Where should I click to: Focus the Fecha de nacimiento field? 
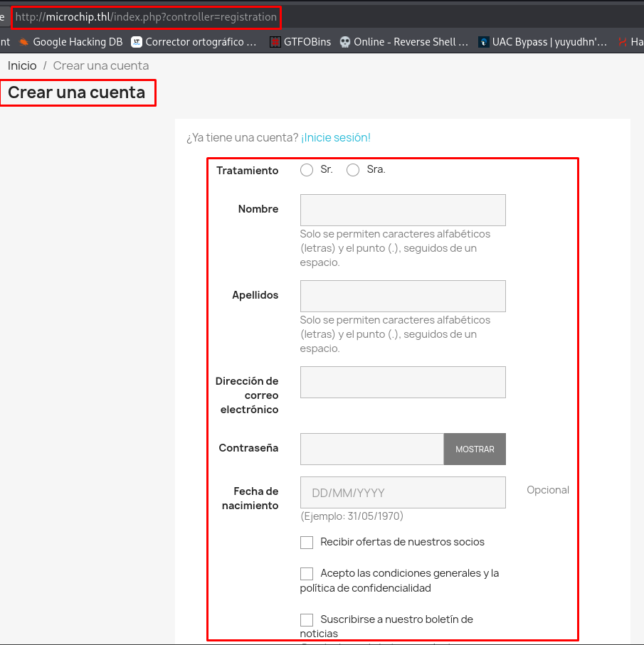[x=403, y=493]
